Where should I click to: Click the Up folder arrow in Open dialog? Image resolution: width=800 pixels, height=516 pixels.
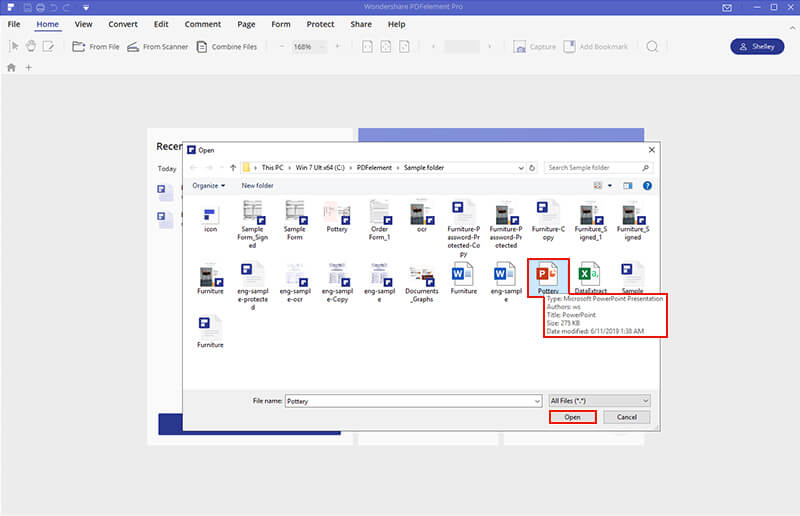(233, 167)
